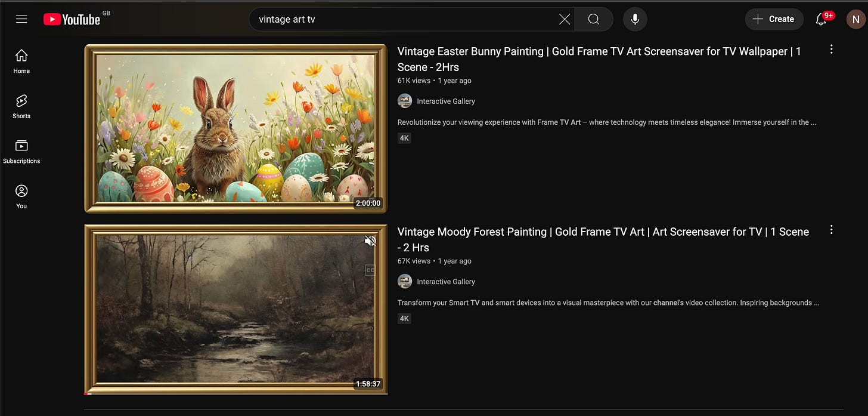The height and width of the screenshot is (416, 868).
Task: Play the Easter Bunny video thumbnail
Action: click(x=235, y=128)
